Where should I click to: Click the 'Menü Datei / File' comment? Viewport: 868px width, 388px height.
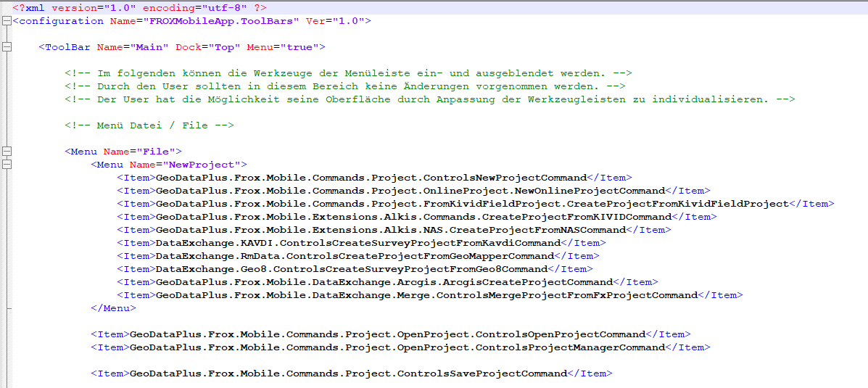149,125
